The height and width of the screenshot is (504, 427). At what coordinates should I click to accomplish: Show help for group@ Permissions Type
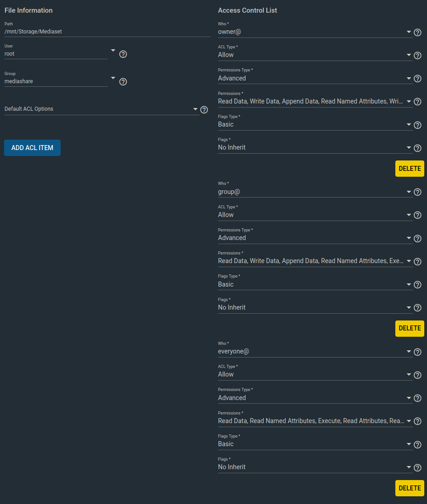418,239
